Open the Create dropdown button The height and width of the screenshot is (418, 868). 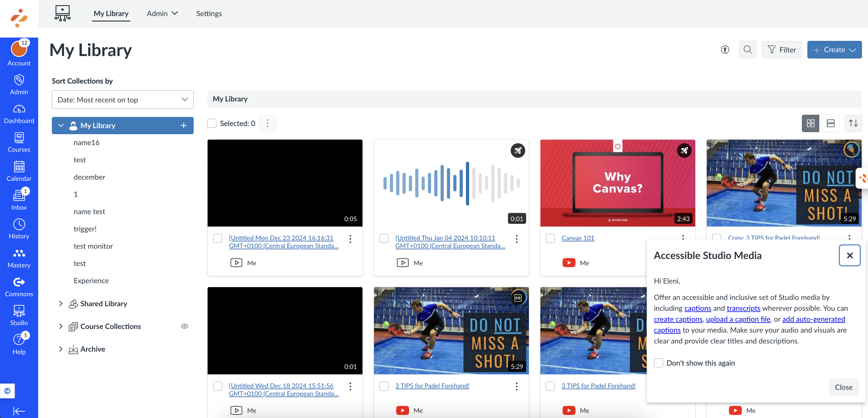tap(834, 49)
